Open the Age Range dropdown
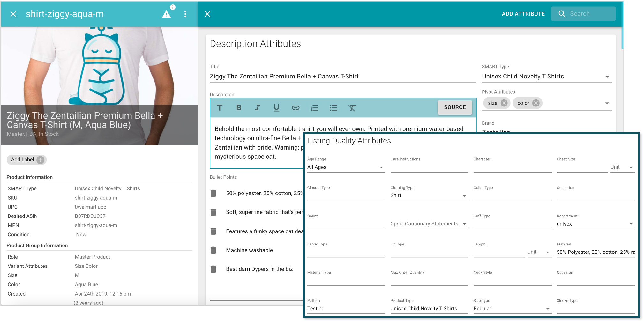 346,167
